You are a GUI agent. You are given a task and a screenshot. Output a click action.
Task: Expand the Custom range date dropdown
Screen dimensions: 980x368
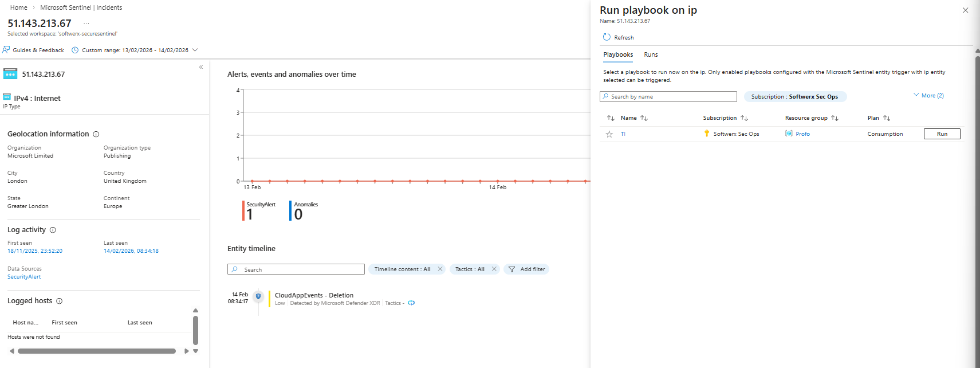click(195, 50)
